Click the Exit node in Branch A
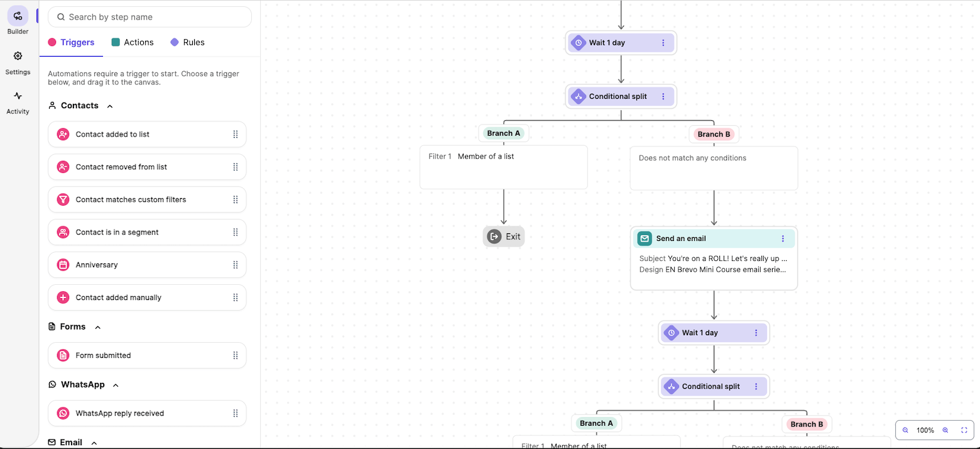 (503, 236)
